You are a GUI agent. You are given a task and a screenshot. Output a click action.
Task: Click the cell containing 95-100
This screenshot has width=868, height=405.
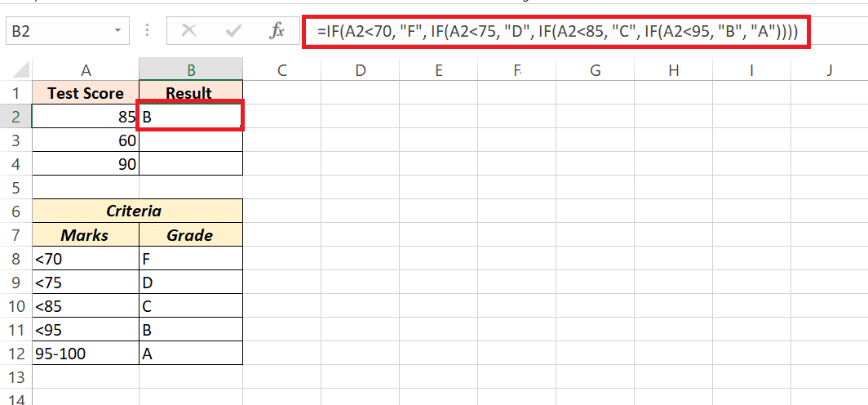pyautogui.click(x=86, y=354)
